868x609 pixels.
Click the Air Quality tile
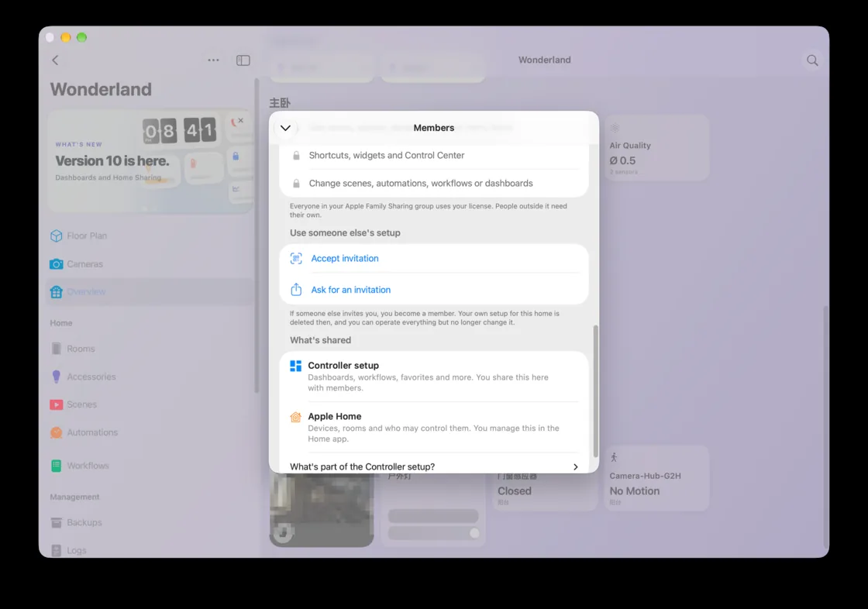pos(656,148)
